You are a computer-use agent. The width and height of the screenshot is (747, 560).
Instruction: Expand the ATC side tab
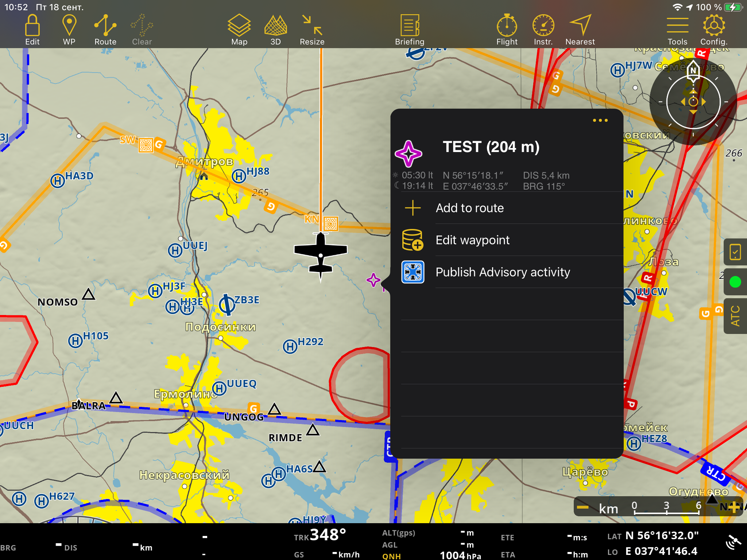coord(735,316)
